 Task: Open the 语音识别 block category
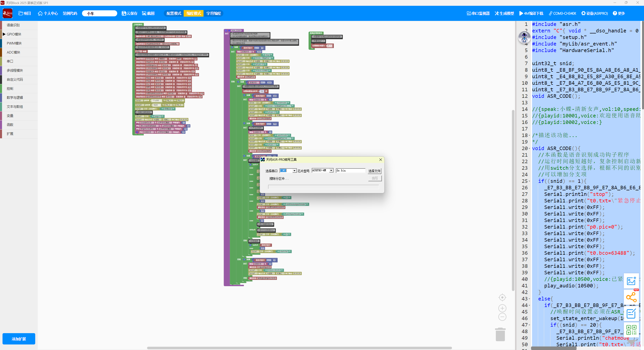coord(13,25)
